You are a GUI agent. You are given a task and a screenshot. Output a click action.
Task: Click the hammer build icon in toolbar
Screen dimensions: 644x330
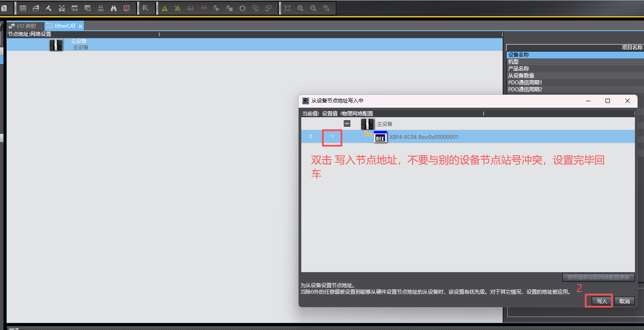coord(48,8)
